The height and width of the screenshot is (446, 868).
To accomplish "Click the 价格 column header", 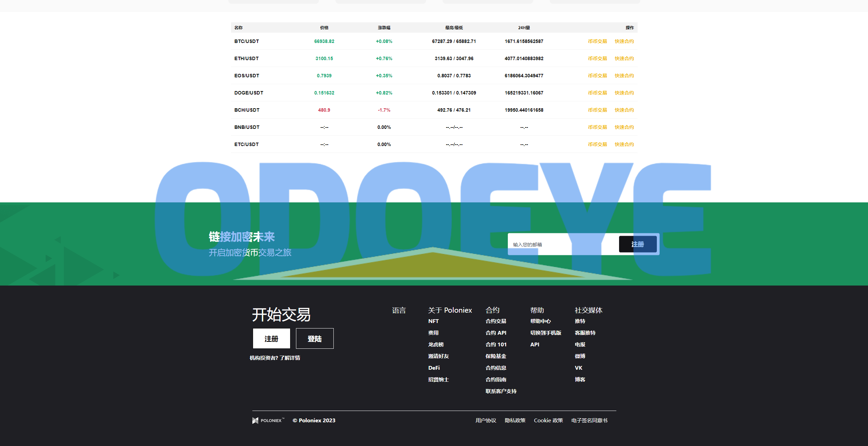I will 324,28.
